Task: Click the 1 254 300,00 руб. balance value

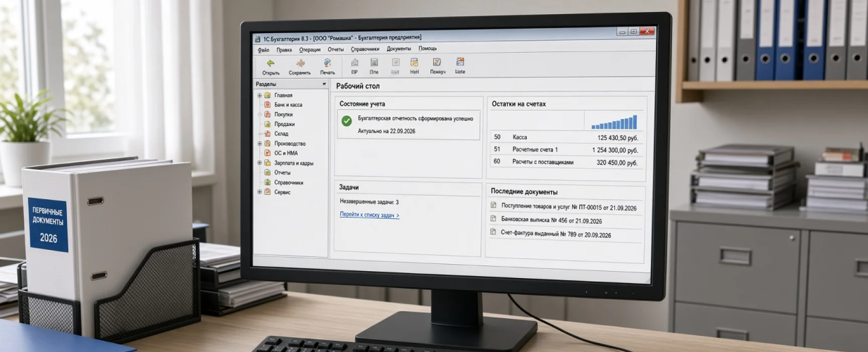Action: pos(615,150)
